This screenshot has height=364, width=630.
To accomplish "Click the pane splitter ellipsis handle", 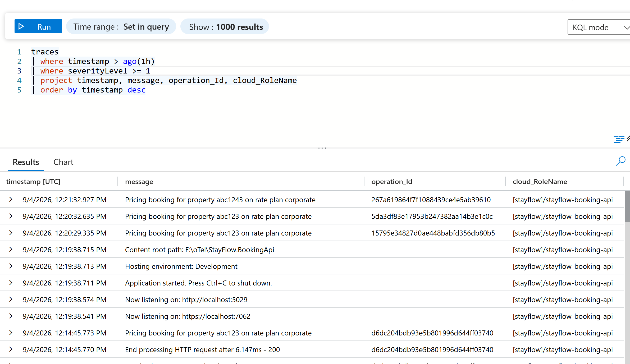I will [322, 148].
